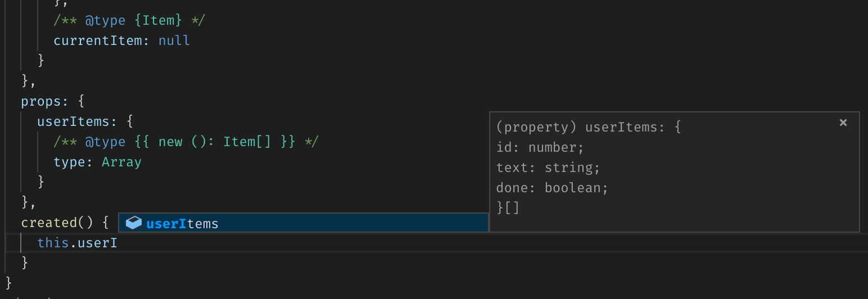Click the created method name
Viewport: 868px width, 299px height.
(49, 223)
